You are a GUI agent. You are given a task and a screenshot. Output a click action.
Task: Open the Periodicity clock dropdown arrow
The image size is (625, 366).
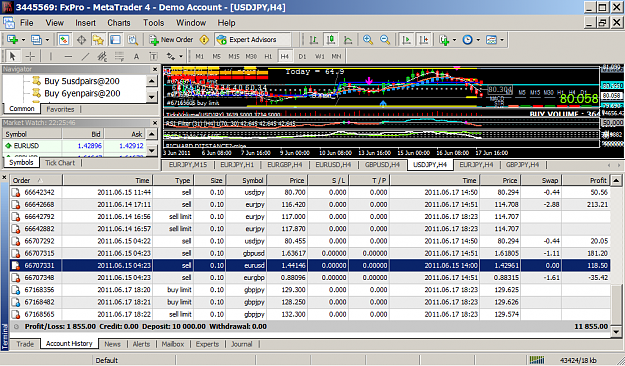pyautogui.click(x=478, y=40)
